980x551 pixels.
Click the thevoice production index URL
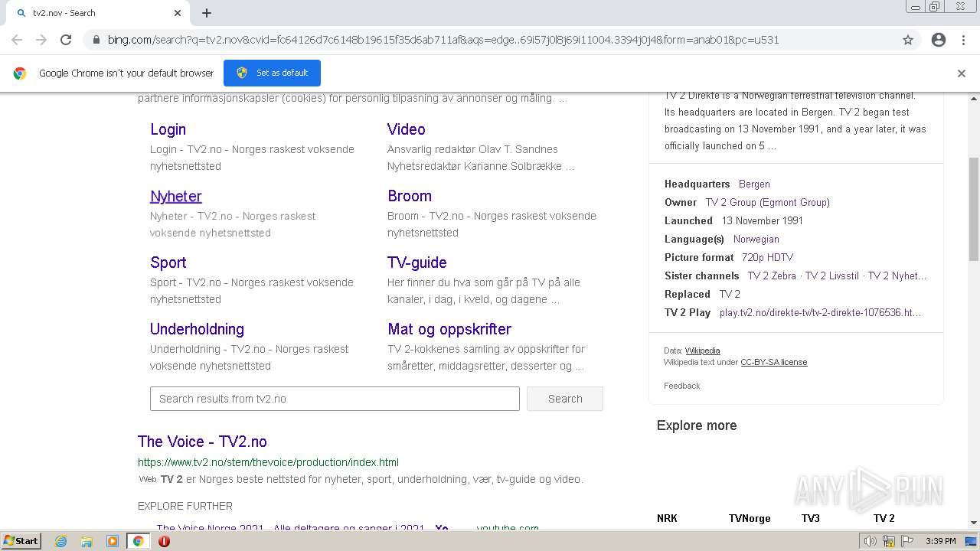pyautogui.click(x=268, y=462)
